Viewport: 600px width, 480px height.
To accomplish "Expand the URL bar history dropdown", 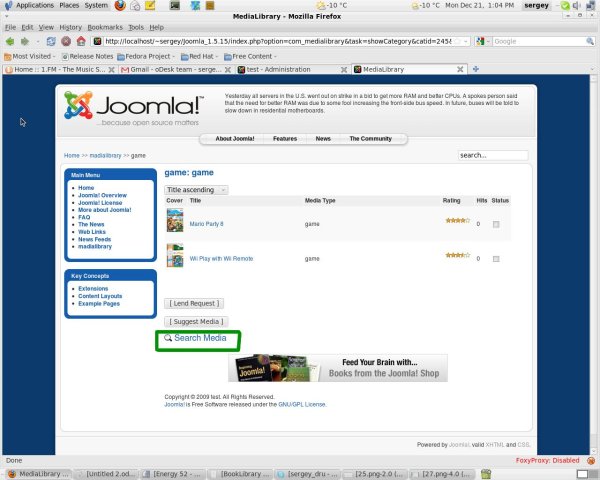I will pyautogui.click(x=465, y=41).
